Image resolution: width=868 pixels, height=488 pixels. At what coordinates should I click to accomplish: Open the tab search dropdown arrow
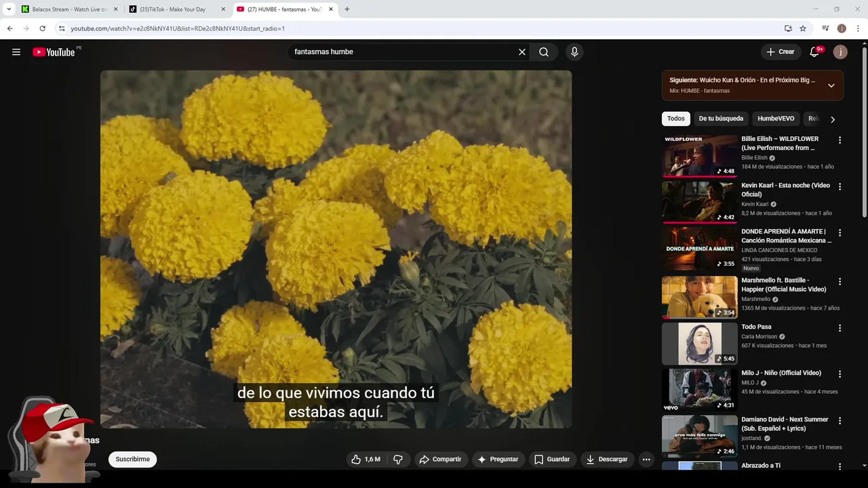[8, 9]
